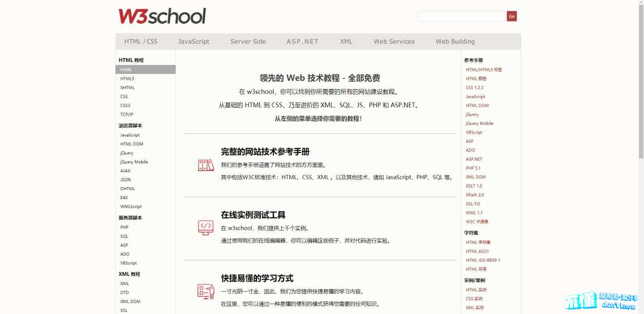This screenshot has height=314, width=644.
Task: Open the HTML 字符集 link
Action: point(478,243)
